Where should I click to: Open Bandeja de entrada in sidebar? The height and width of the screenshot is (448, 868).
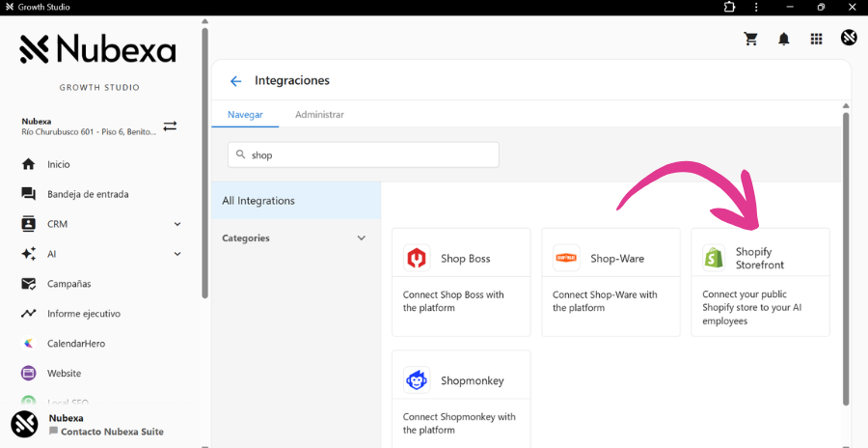click(88, 194)
